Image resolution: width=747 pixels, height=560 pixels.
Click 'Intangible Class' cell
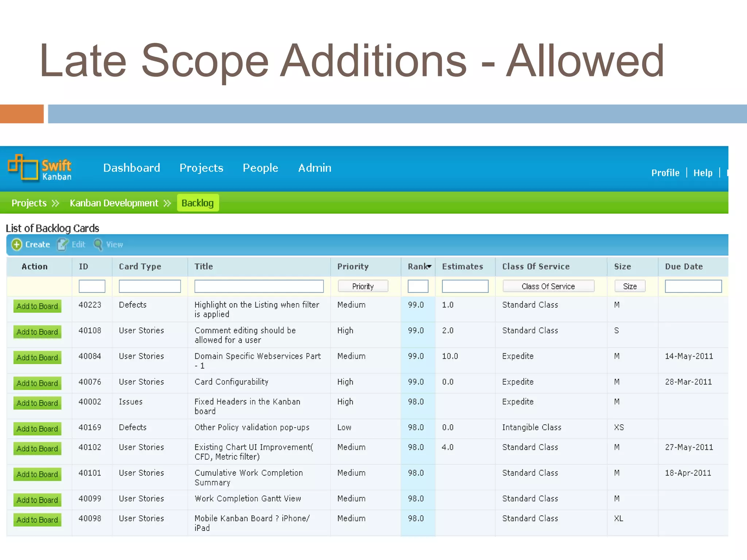531,427
